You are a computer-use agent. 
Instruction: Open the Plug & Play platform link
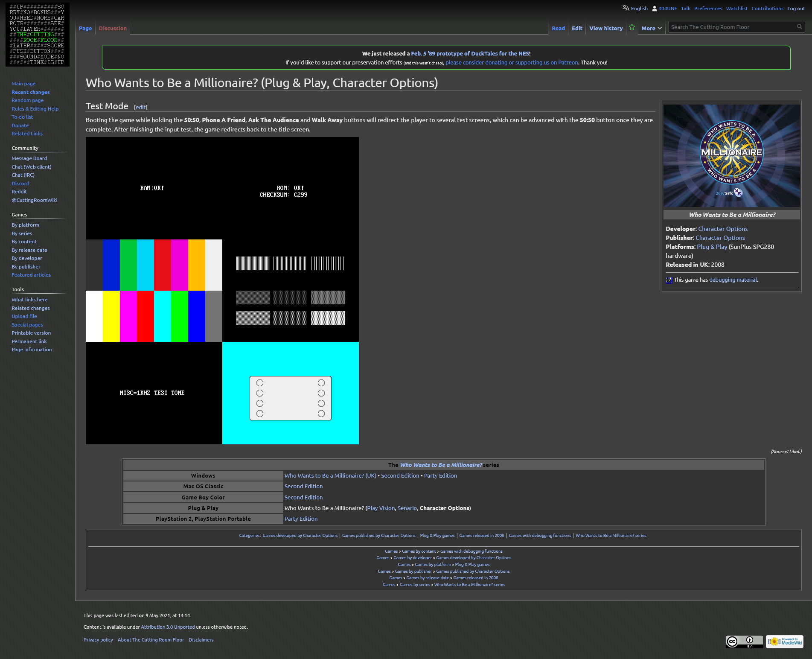pyautogui.click(x=712, y=247)
